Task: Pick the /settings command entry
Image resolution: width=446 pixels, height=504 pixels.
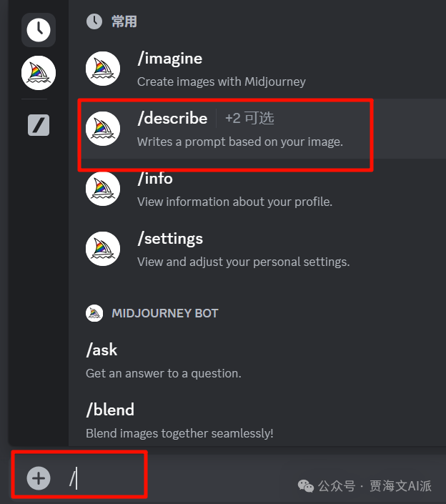Action: tap(257, 249)
